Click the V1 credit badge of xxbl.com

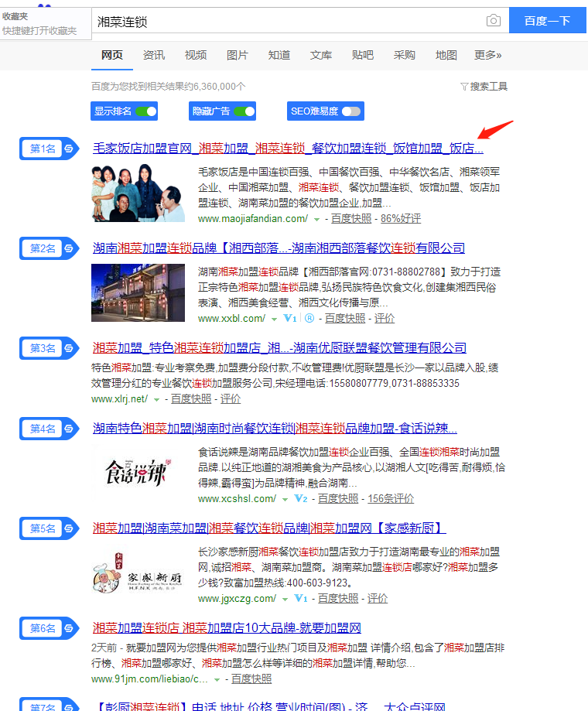290,318
